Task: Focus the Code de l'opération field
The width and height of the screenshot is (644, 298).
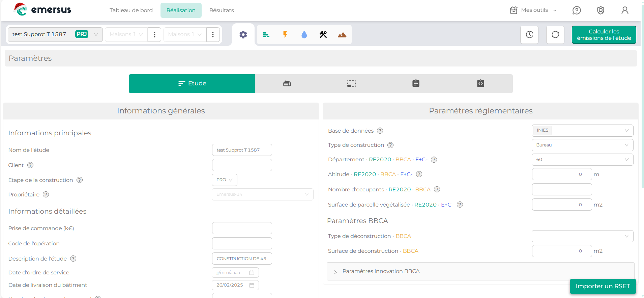Action: [242, 243]
